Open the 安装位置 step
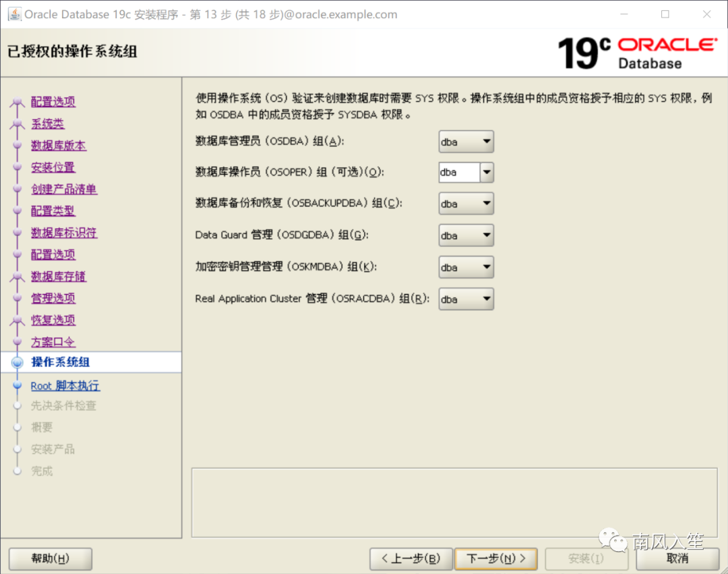The height and width of the screenshot is (574, 728). (53, 167)
